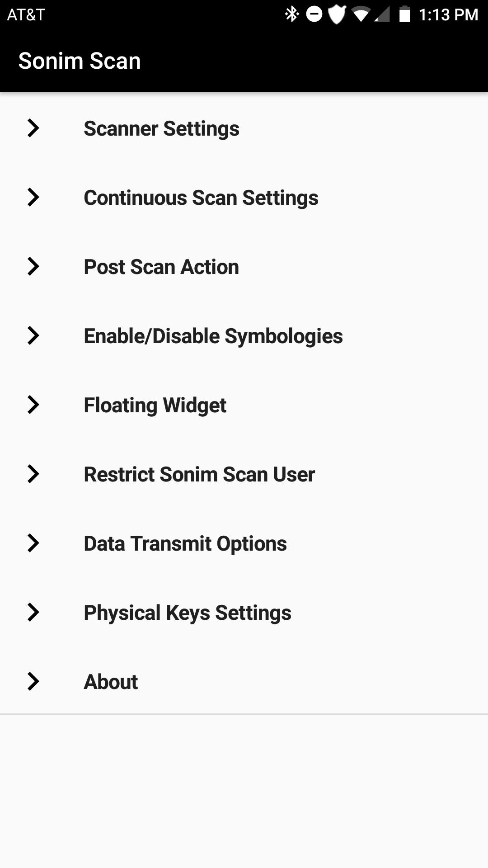This screenshot has height=868, width=488.
Task: Click the battery icon in status bar
Action: pos(404,14)
